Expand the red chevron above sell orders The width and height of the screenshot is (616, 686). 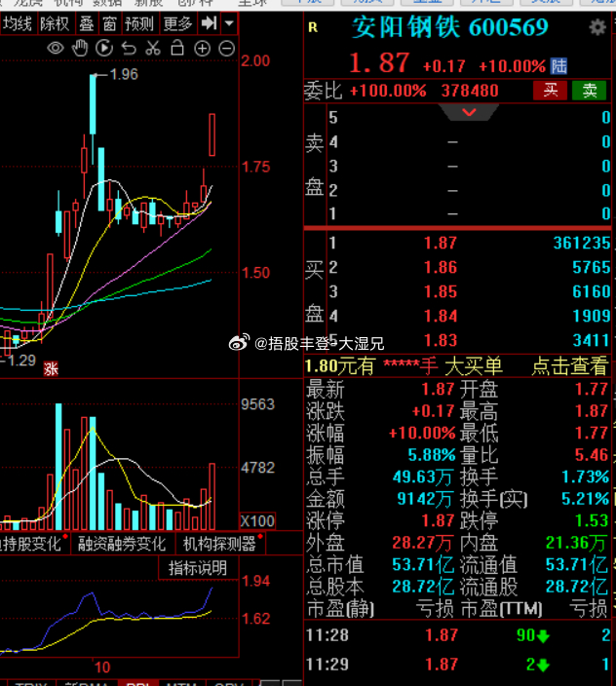click(469, 112)
